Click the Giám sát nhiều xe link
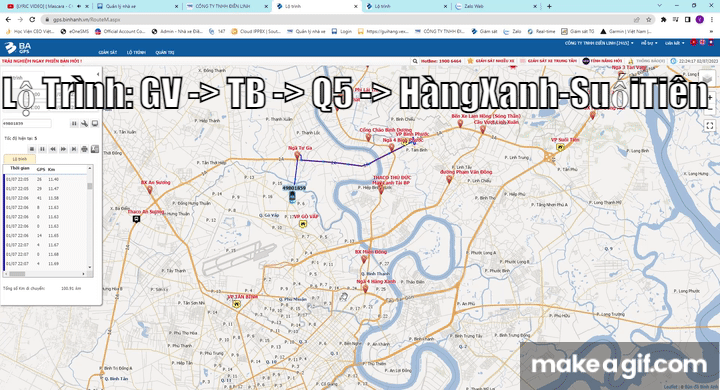The height and width of the screenshot is (390, 720). [491, 61]
